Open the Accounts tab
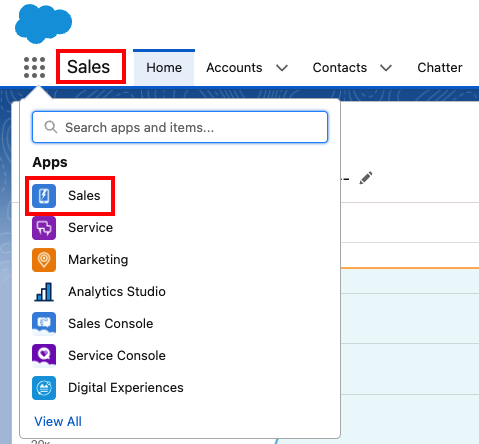The image size is (479, 444). [x=234, y=68]
